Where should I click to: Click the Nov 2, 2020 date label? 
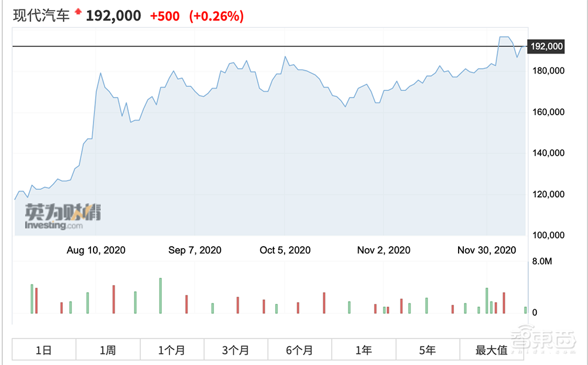[383, 250]
